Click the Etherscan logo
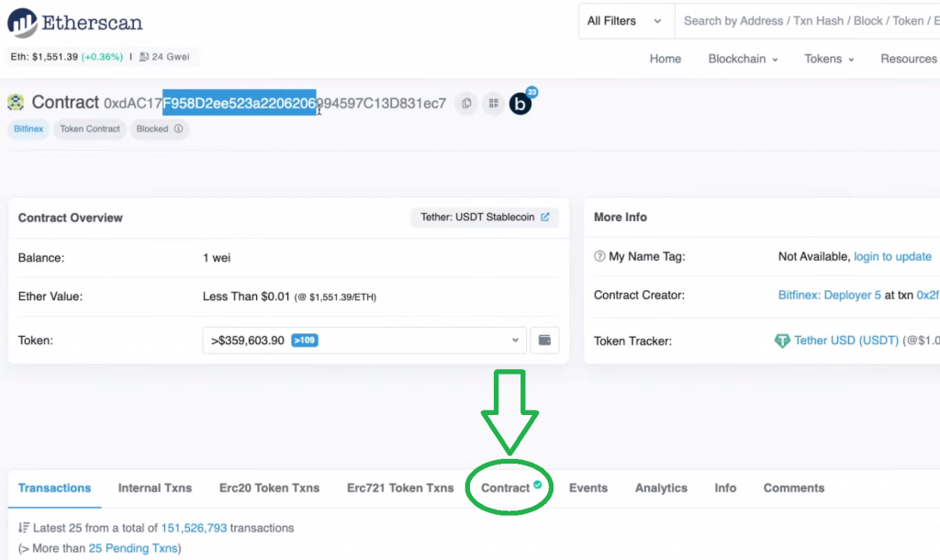 [x=75, y=23]
